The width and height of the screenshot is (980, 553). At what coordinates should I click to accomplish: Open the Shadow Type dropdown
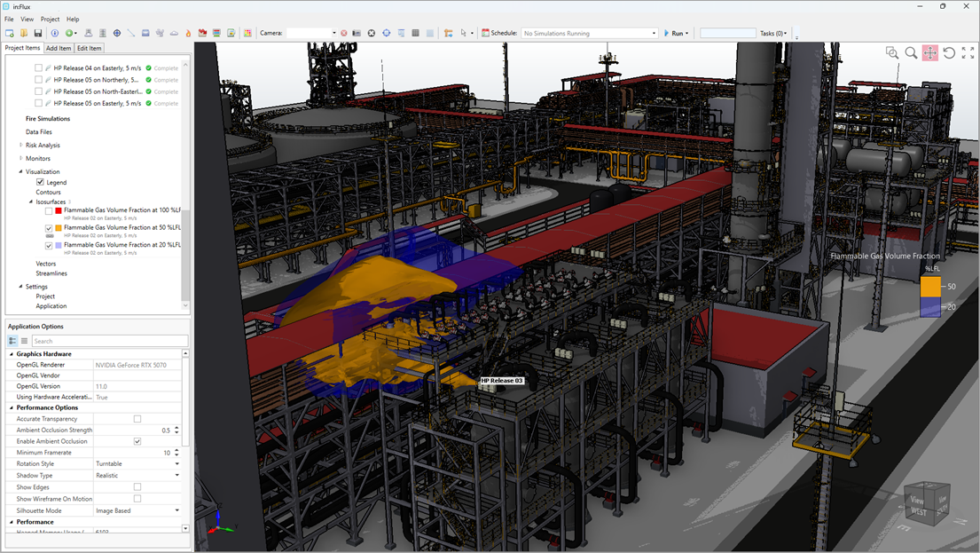click(176, 476)
